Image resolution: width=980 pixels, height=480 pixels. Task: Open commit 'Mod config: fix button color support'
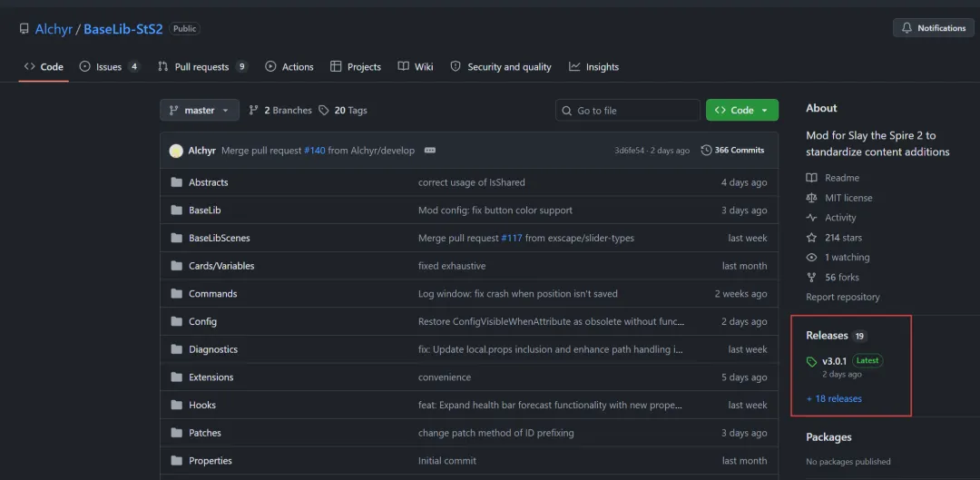pos(495,210)
